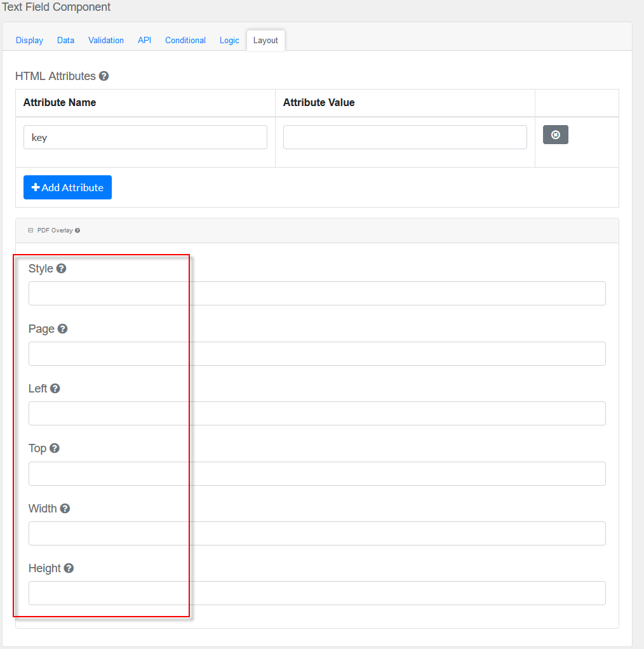The image size is (644, 649).
Task: Click help icon next to Top
Action: point(55,448)
